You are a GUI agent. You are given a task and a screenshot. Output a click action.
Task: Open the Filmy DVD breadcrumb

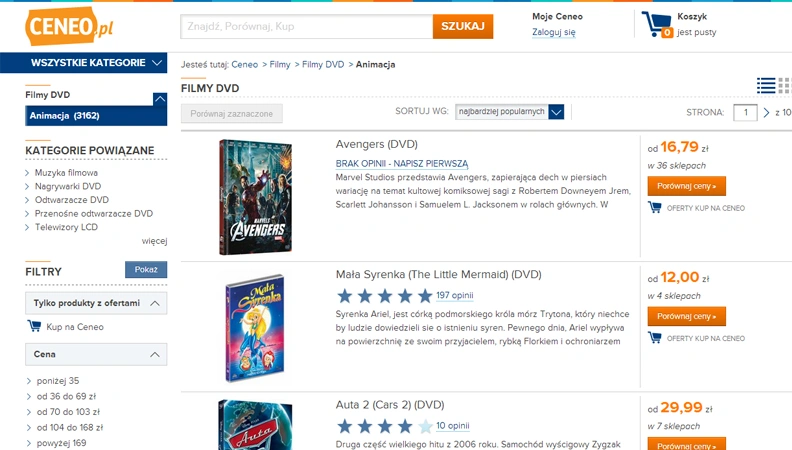323,65
